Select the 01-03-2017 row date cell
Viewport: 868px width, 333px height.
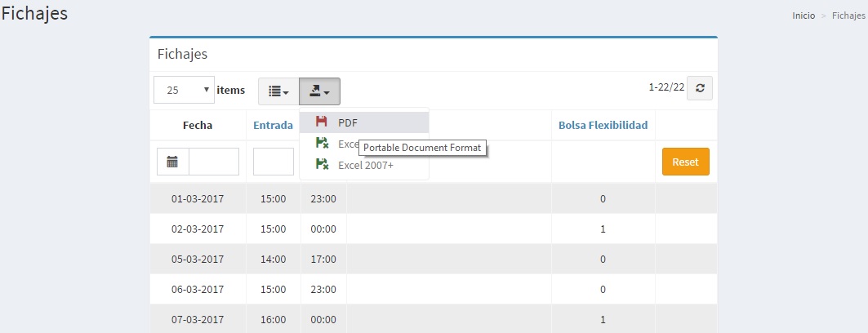click(198, 198)
